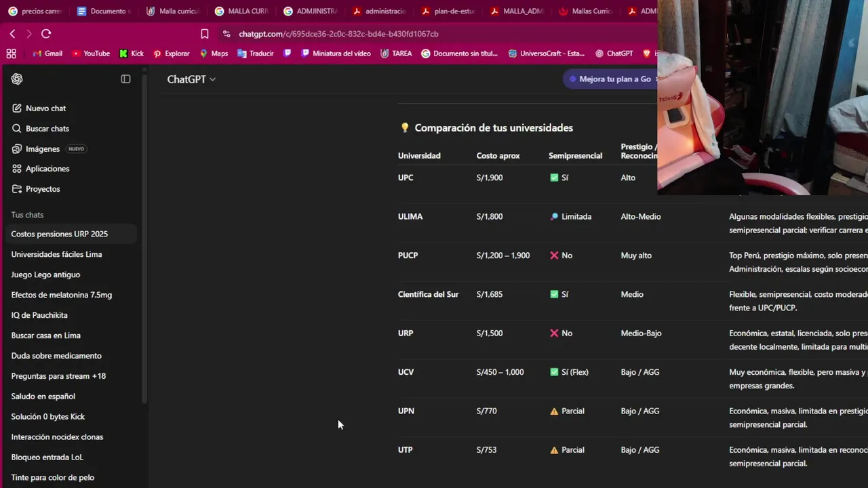Collapse the sidebar with the panel icon
Screen dimensions: 868x488
point(125,79)
